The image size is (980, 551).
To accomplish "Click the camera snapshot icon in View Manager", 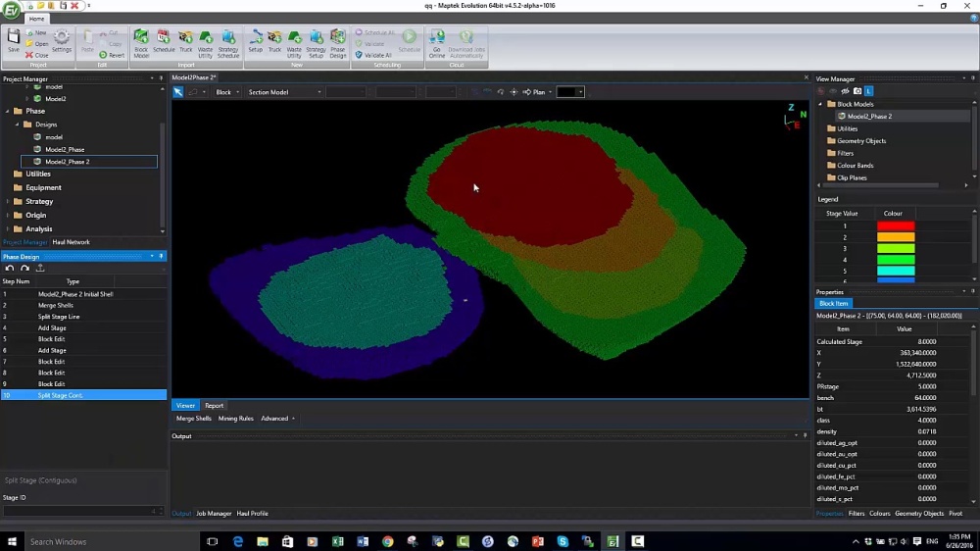I will (x=857, y=91).
